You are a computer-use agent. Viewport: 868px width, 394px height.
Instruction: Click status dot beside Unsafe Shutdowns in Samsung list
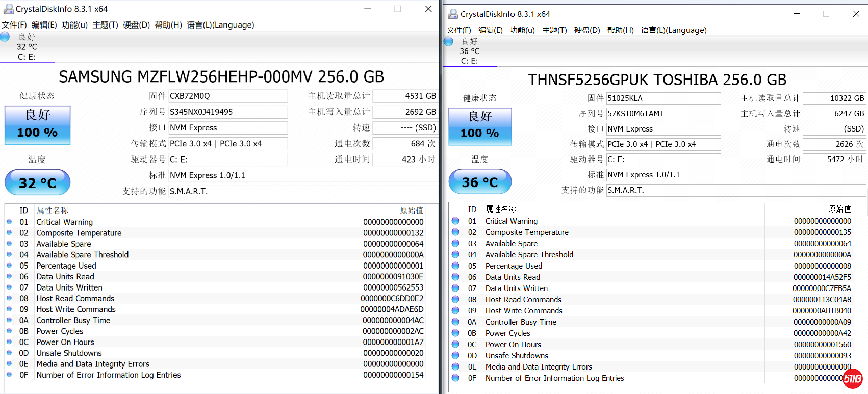point(9,353)
